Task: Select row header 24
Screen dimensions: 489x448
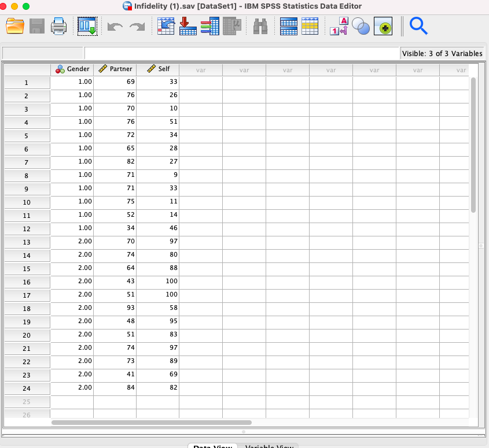Action: (x=27, y=388)
